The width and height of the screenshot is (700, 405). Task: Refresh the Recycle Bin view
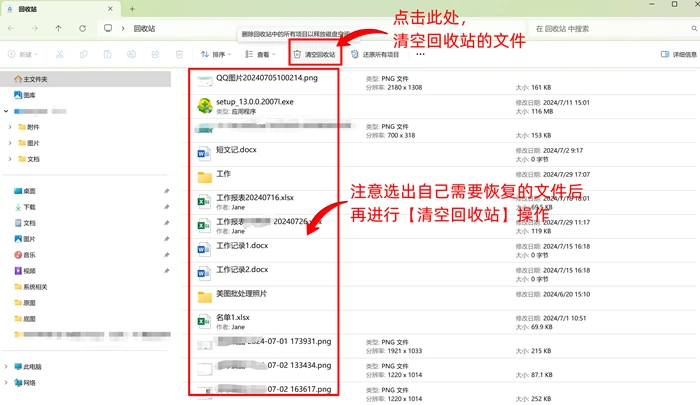(83, 28)
